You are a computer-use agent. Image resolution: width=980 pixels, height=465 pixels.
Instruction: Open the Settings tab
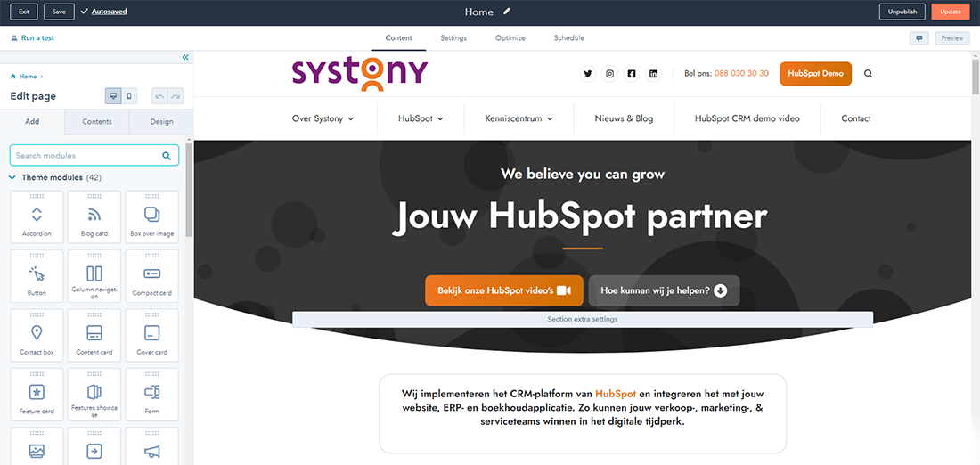click(453, 38)
